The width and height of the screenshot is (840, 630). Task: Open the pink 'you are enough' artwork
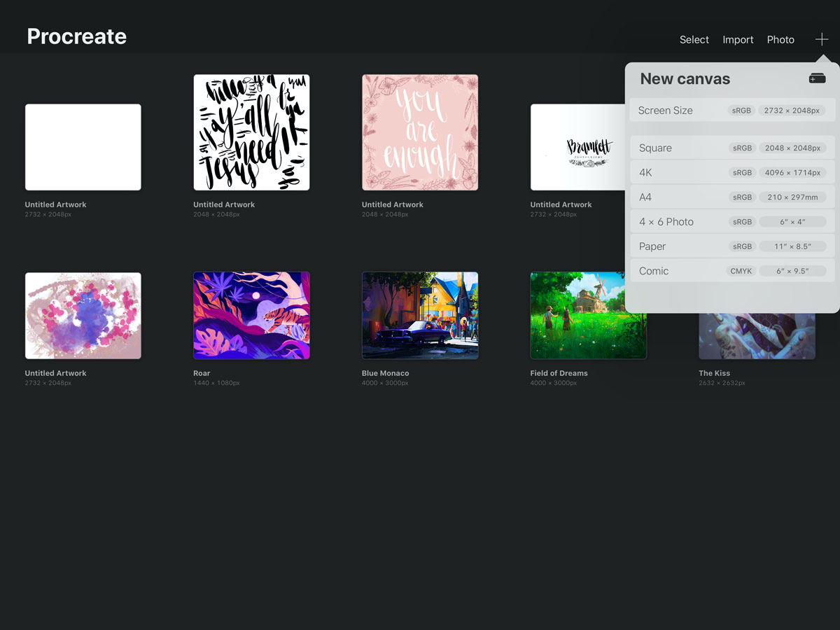point(420,132)
